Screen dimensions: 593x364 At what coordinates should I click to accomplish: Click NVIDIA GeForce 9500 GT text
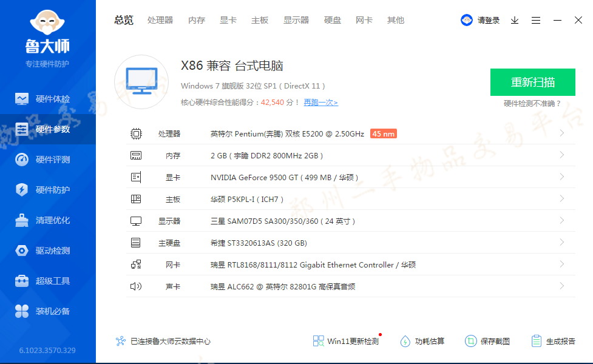[x=285, y=177]
